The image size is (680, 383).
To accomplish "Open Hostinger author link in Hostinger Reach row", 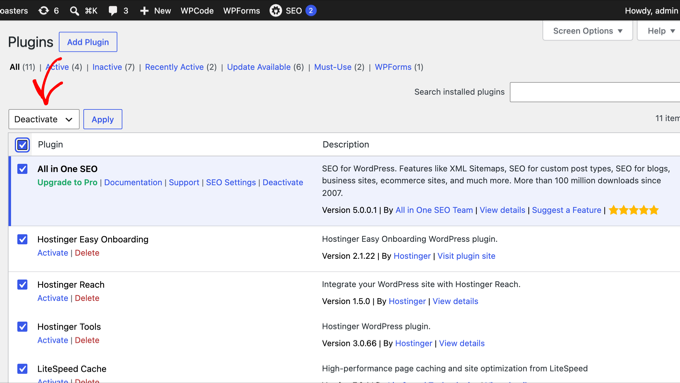I will (407, 301).
